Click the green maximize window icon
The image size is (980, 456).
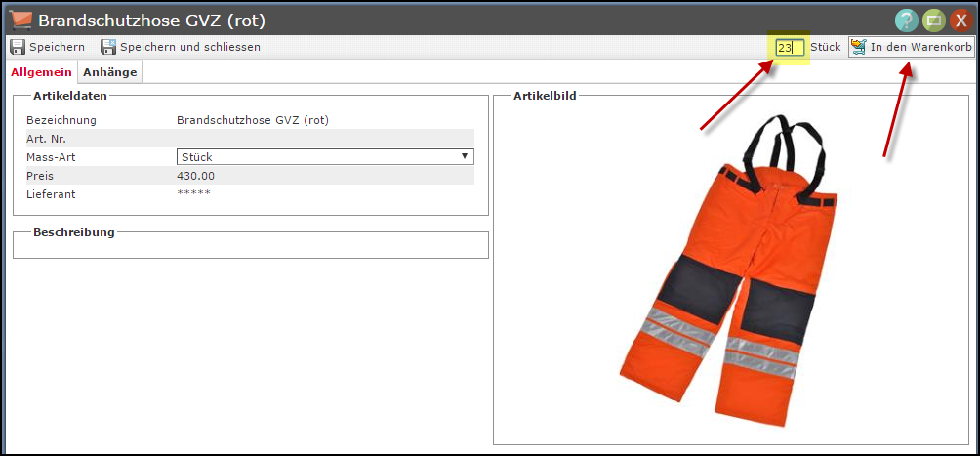point(934,20)
